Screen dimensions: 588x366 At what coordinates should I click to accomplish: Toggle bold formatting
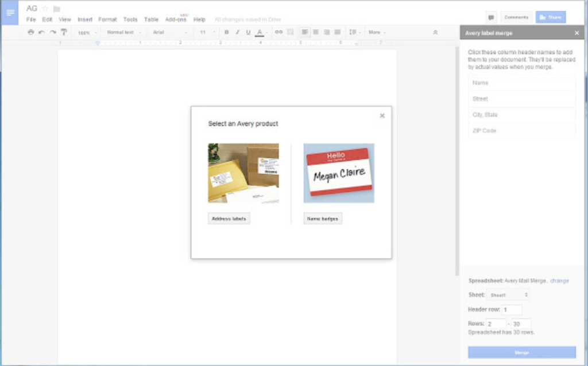[226, 32]
